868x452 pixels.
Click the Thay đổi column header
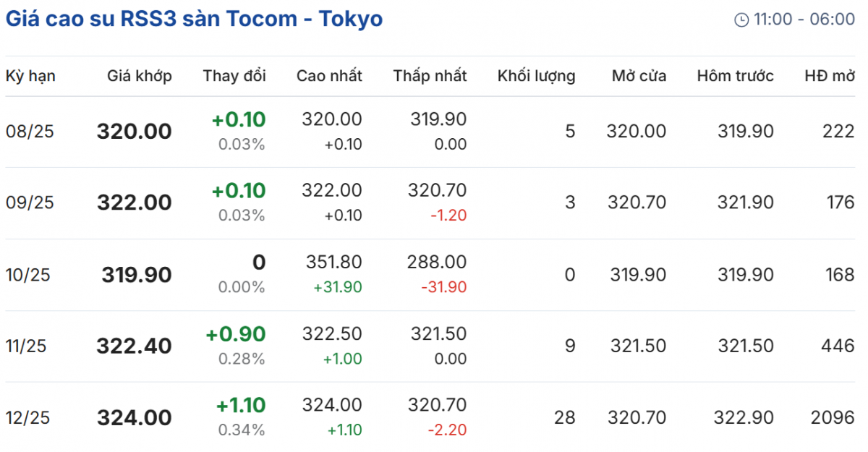point(234,76)
